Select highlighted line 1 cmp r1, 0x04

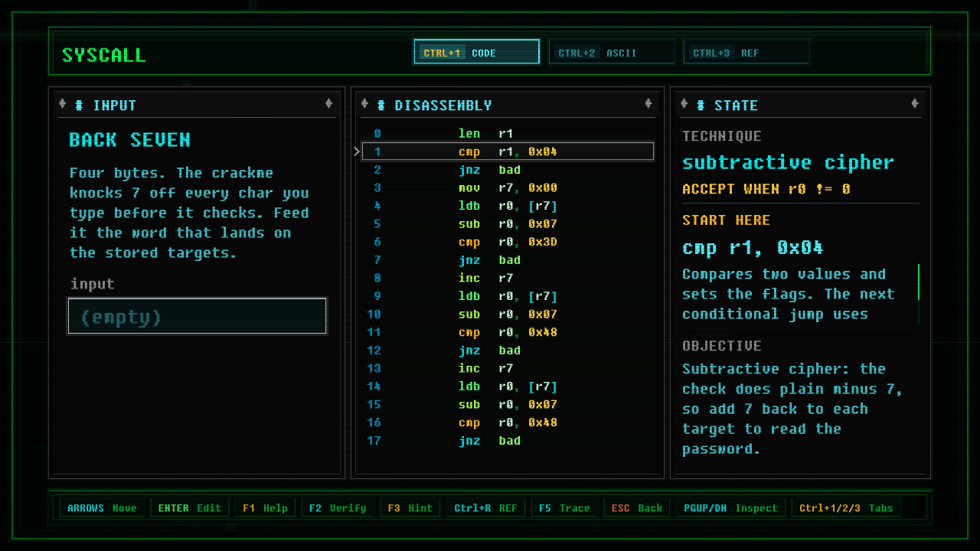pyautogui.click(x=508, y=152)
